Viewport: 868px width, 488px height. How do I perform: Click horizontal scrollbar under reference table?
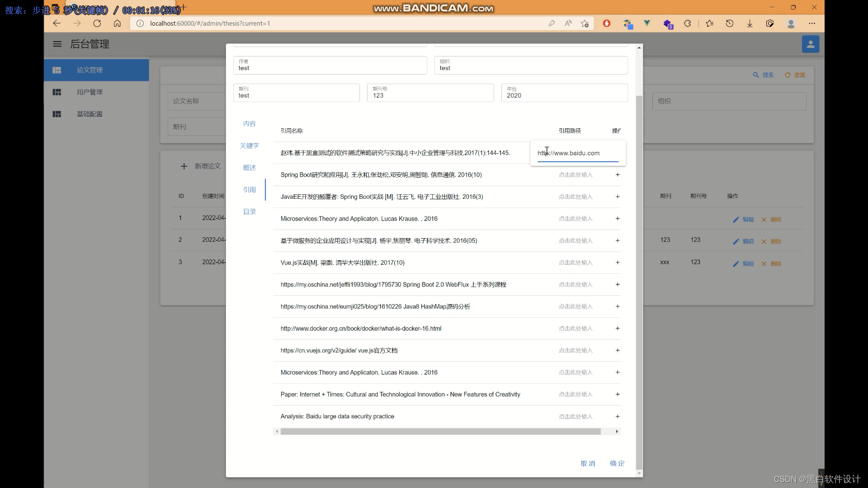tap(440, 432)
